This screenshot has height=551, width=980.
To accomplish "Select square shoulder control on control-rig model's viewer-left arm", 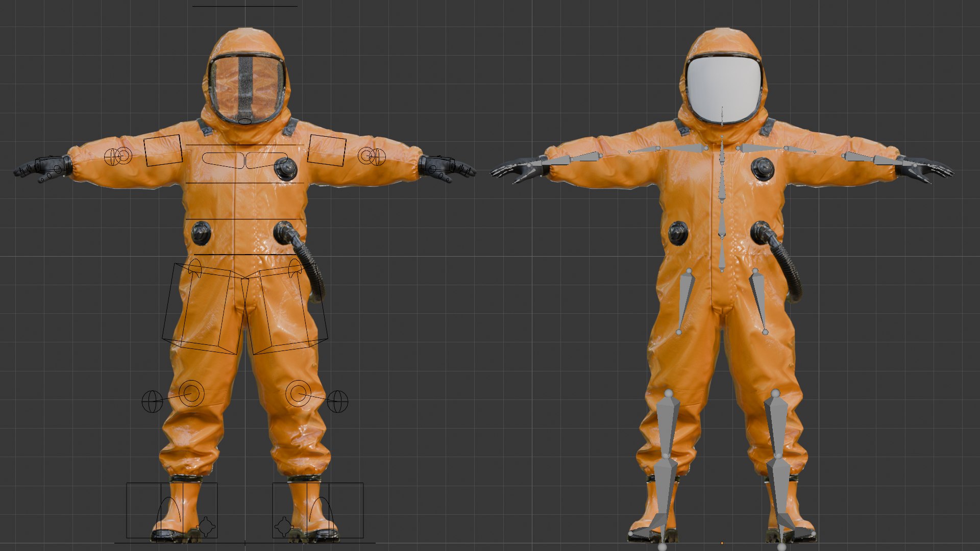I will point(163,150).
